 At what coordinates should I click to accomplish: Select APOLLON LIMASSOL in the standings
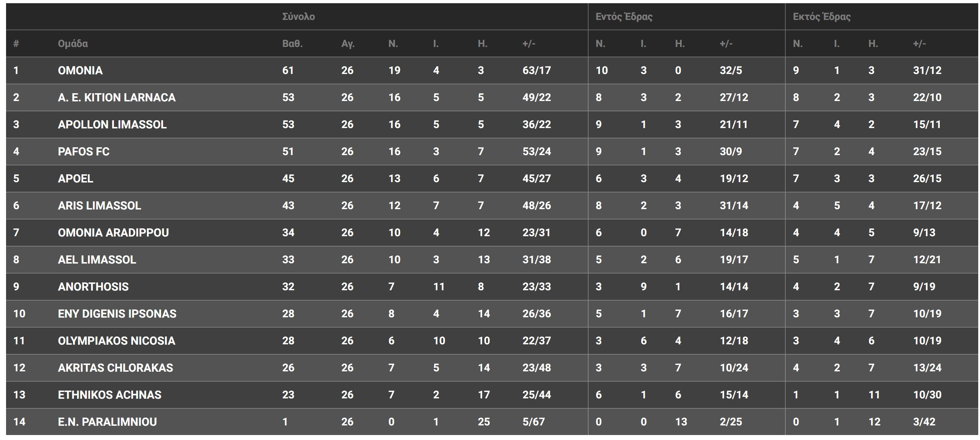tap(112, 124)
